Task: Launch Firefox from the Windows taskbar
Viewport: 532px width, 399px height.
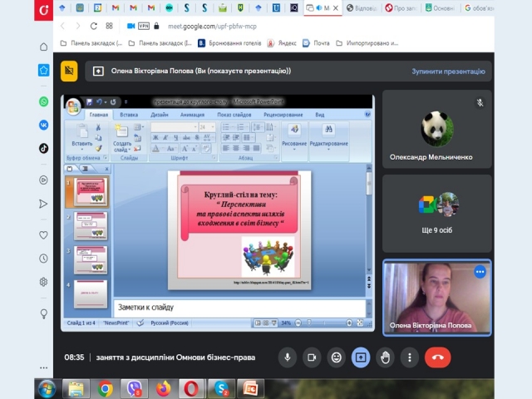Action: click(x=162, y=388)
